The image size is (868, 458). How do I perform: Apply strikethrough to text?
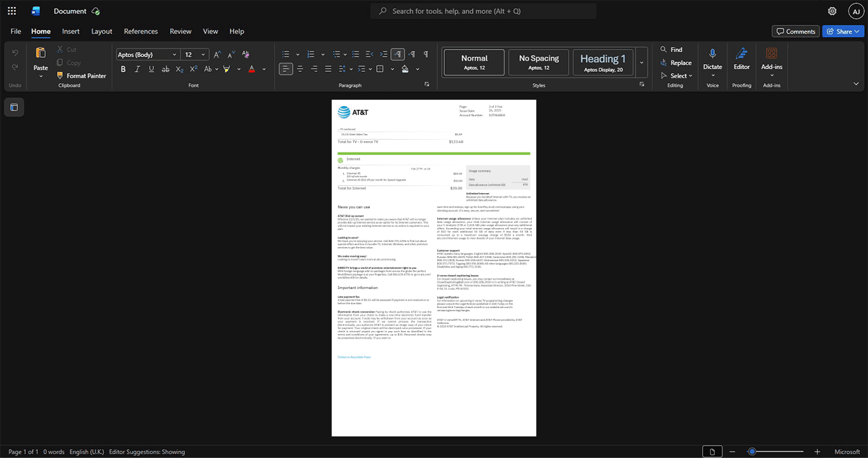click(x=165, y=69)
